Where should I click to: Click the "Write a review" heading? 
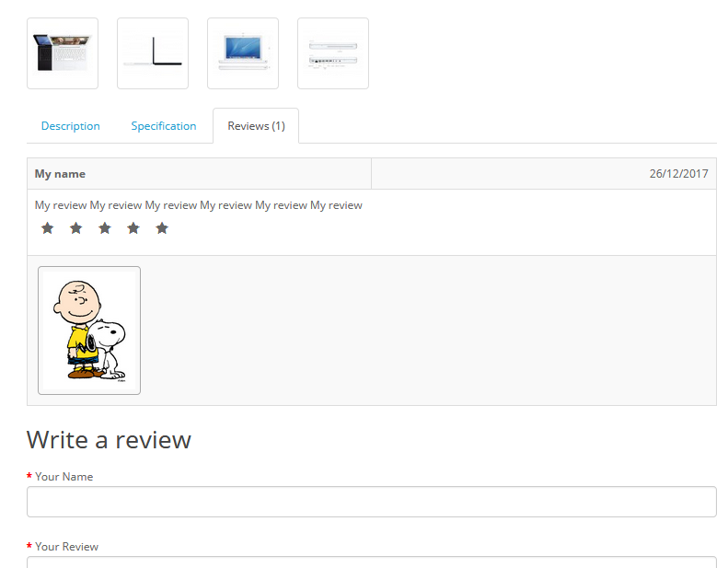click(109, 439)
